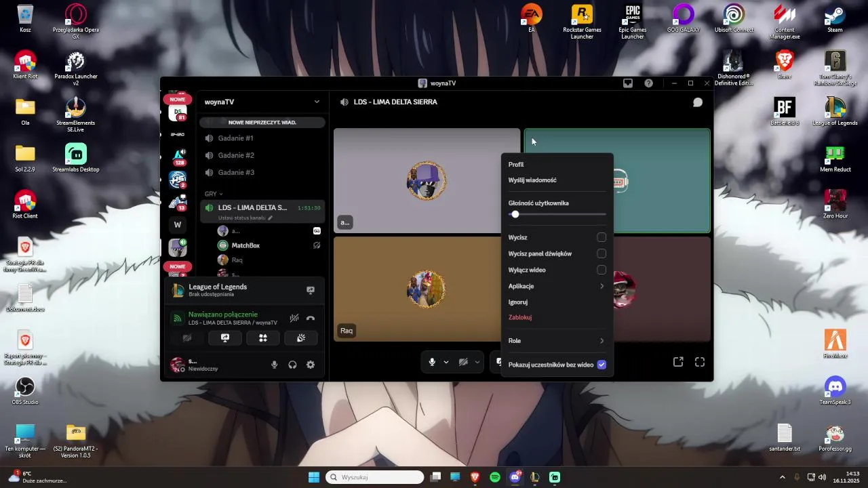This screenshot has width=868, height=488.
Task: Open Brave browser on the taskbar
Action: click(475, 477)
